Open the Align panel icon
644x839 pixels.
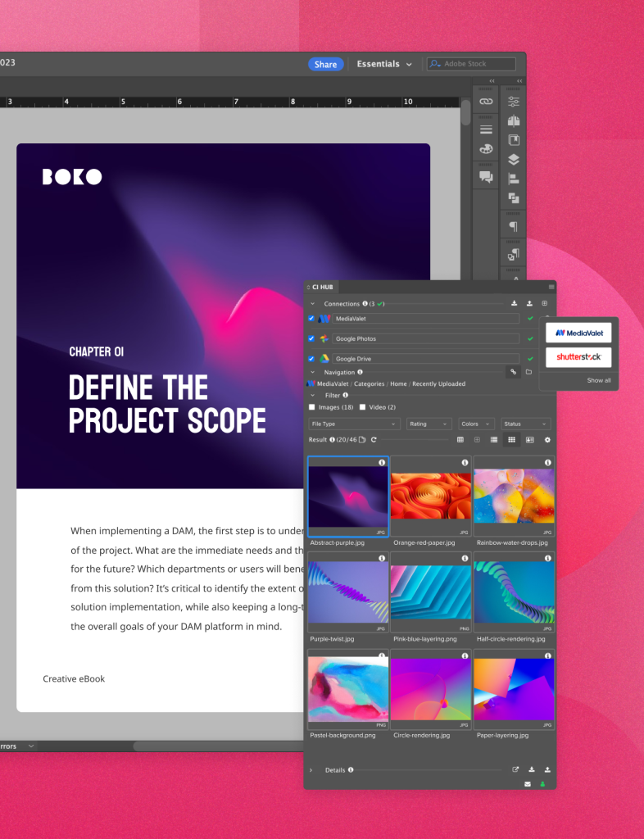[x=514, y=179]
